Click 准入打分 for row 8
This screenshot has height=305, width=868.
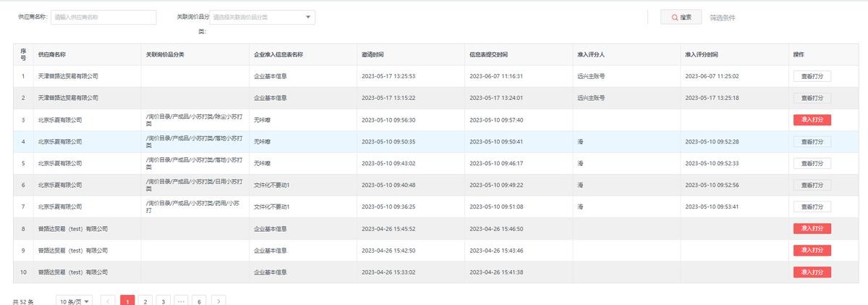pos(812,228)
